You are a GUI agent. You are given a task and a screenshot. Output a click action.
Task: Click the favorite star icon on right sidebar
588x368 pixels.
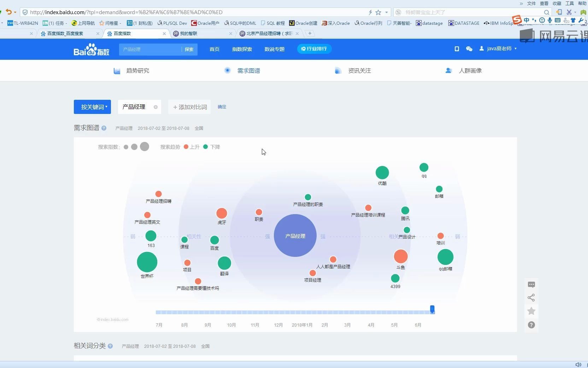[x=531, y=311]
